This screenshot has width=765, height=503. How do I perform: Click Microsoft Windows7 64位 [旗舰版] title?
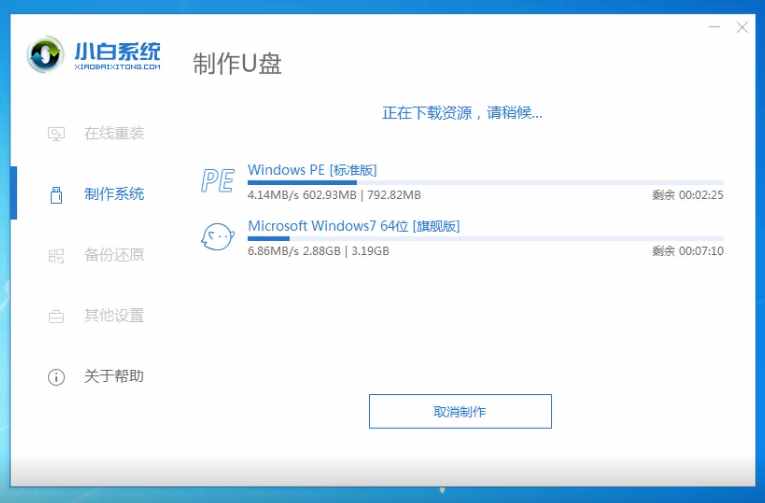(x=354, y=226)
